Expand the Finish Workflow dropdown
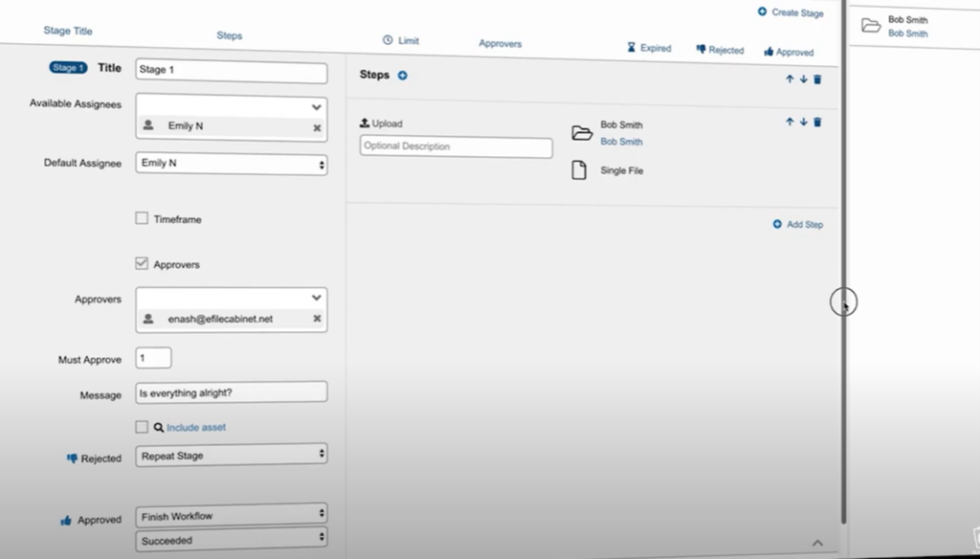 click(231, 516)
